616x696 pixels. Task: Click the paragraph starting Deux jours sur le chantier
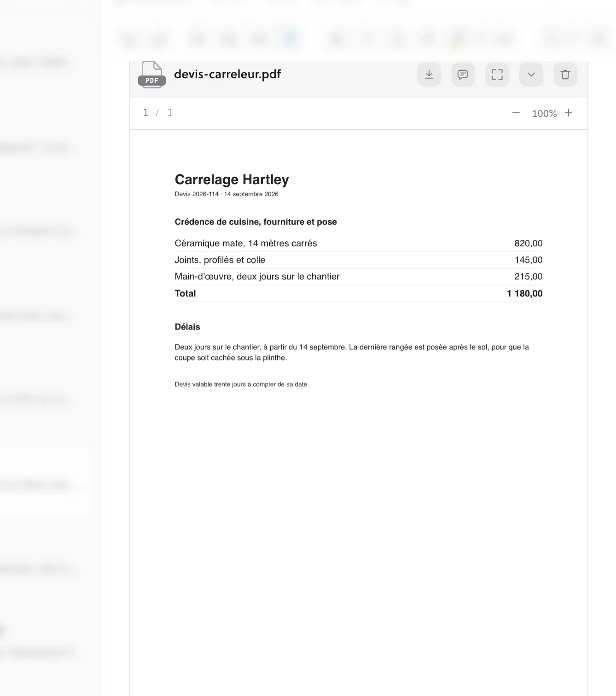pyautogui.click(x=352, y=352)
